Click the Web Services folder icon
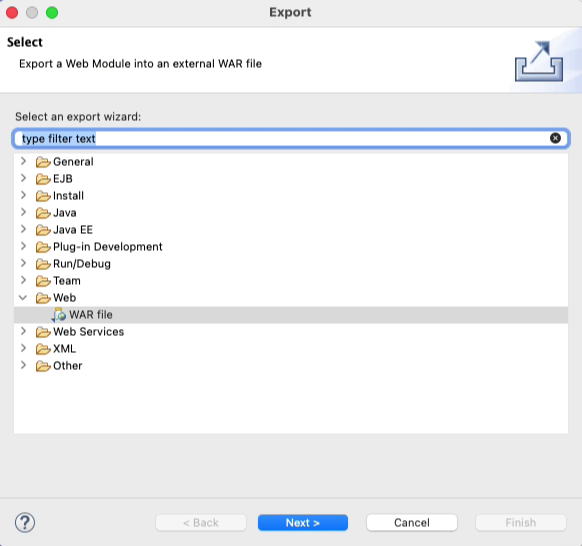Screen dimensions: 582x546 click(x=43, y=332)
